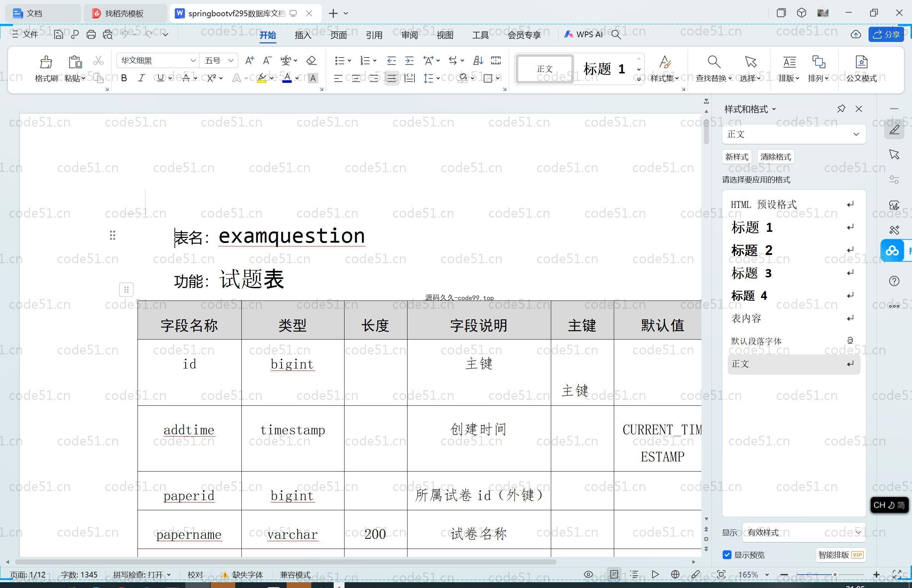Click the Find and Replace magnifier icon
Image resolution: width=912 pixels, height=588 pixels.
pyautogui.click(x=714, y=62)
